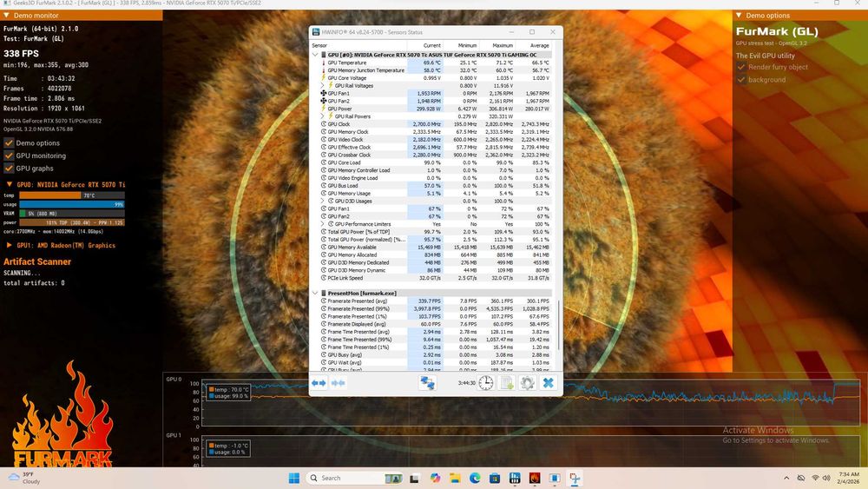Select Total GPU Power [% of TDP] row
868x489 pixels.
coord(431,232)
